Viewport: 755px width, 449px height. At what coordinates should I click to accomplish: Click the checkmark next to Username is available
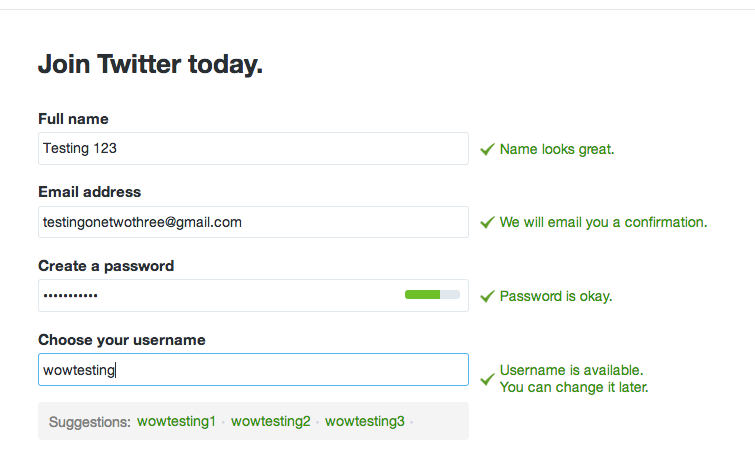[x=487, y=378]
